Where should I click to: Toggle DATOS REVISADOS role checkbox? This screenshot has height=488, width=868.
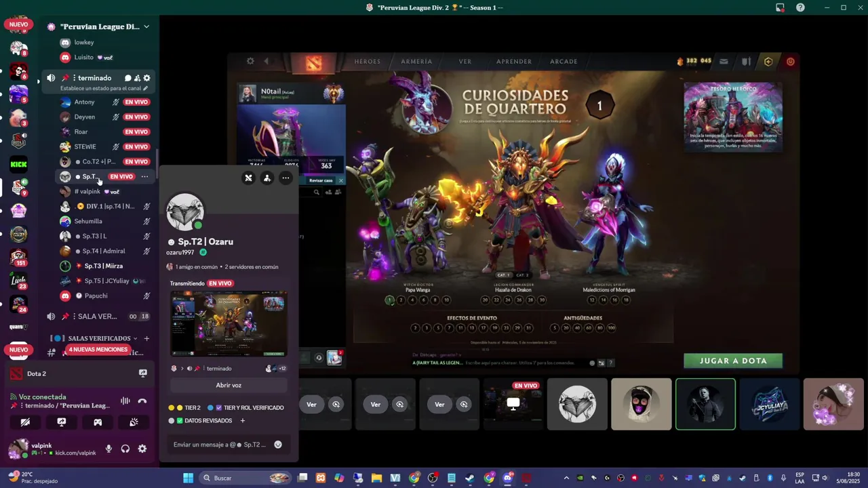pyautogui.click(x=179, y=421)
